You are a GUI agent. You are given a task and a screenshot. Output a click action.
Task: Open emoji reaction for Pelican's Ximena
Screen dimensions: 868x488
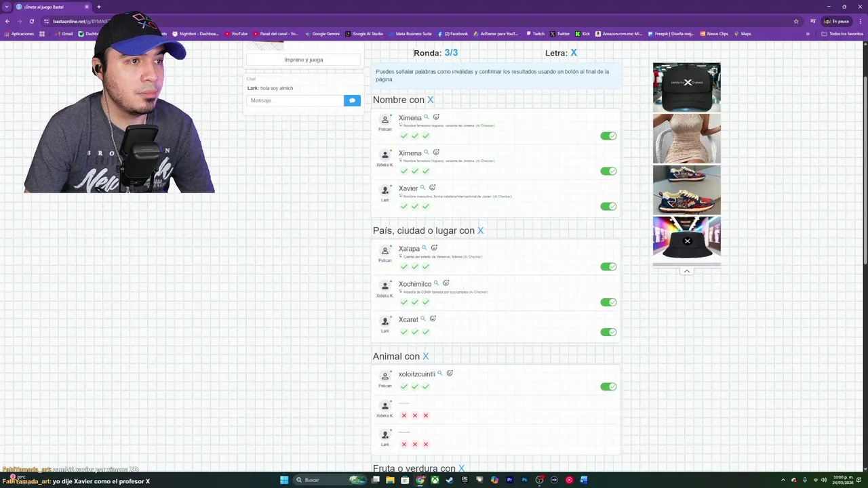click(x=436, y=117)
